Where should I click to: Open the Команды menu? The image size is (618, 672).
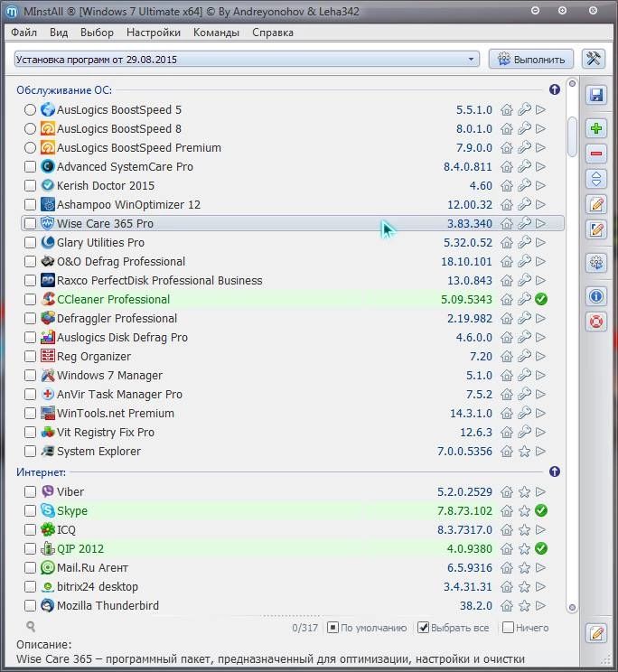[x=216, y=33]
